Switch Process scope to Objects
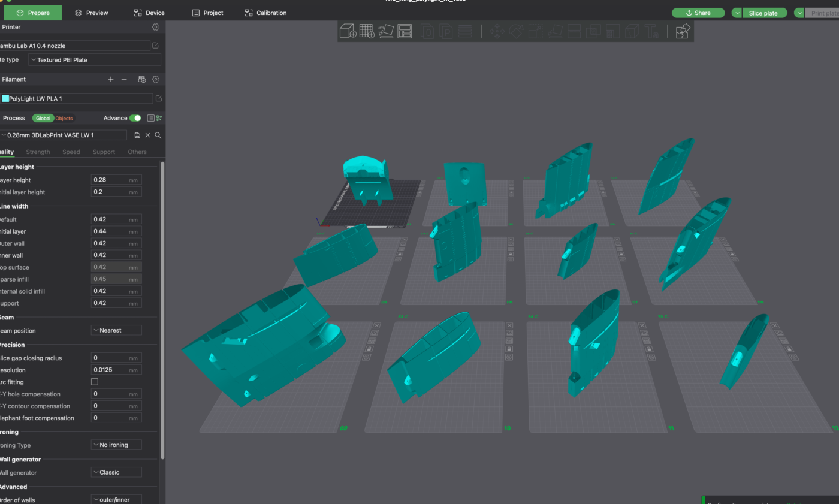The image size is (839, 504). click(64, 118)
